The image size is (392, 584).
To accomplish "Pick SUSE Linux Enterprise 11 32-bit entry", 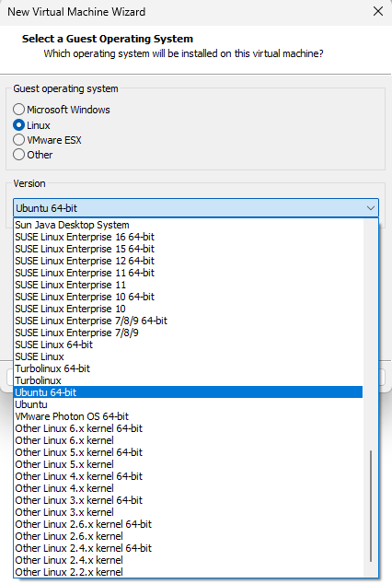I will [x=189, y=285].
